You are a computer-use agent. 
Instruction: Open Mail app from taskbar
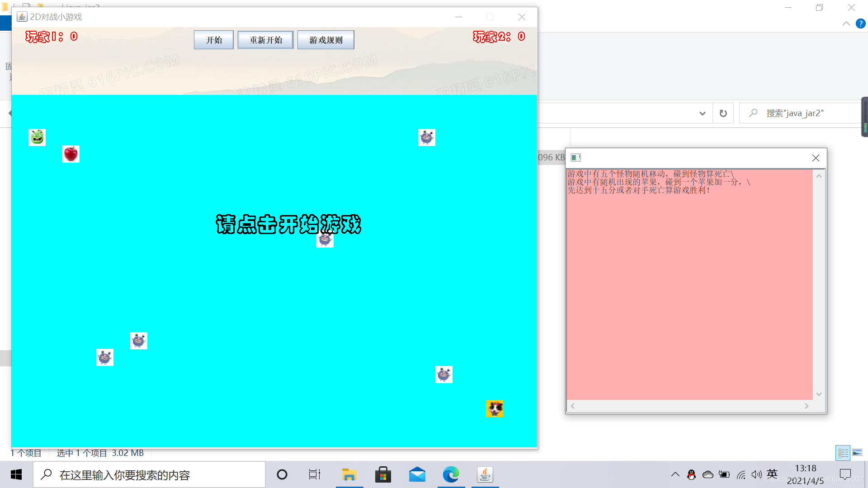pos(417,474)
